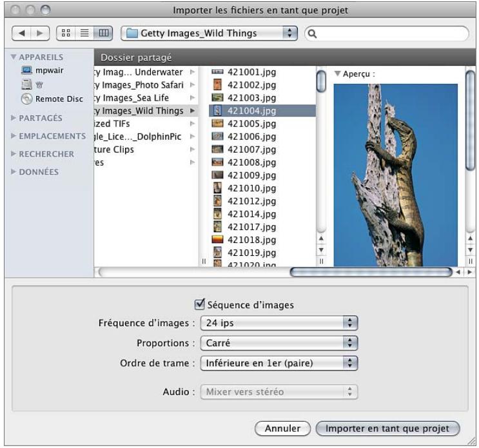
Task: Click the file list scroll down arrow
Action: (x=321, y=250)
